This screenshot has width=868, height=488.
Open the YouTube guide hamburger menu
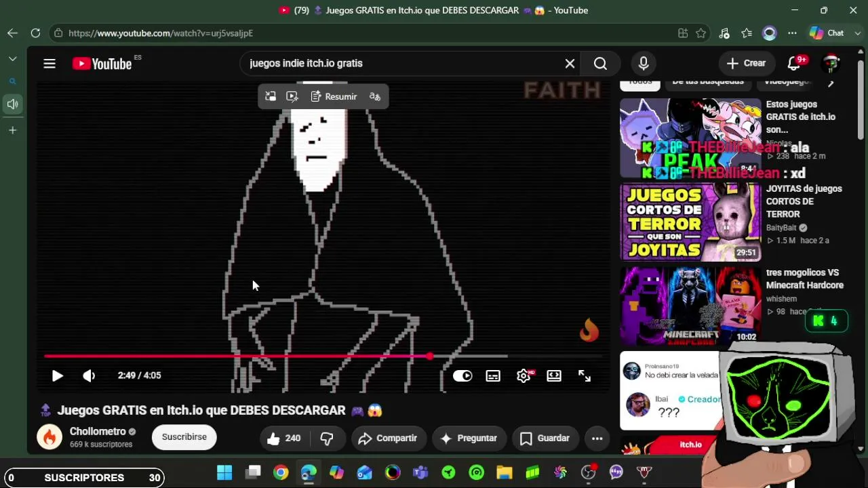tap(50, 64)
